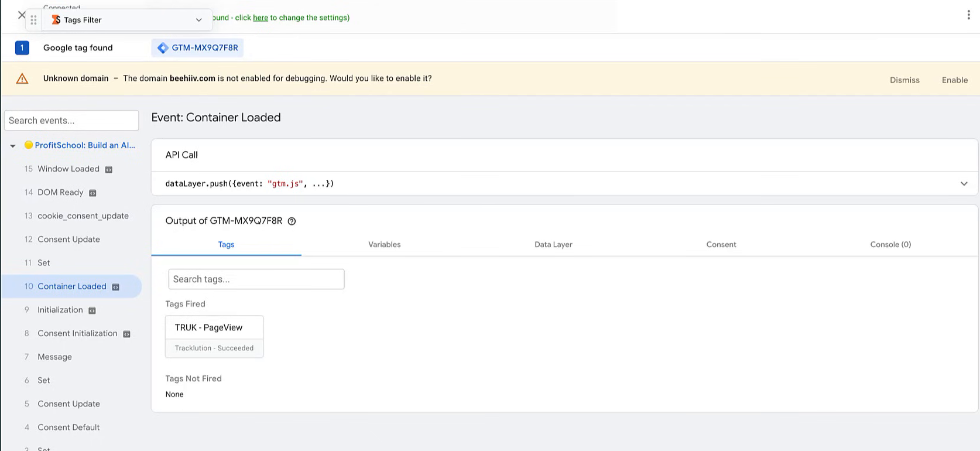Click the icon beside Window Loaded
The width and height of the screenshot is (980, 451).
click(x=108, y=169)
